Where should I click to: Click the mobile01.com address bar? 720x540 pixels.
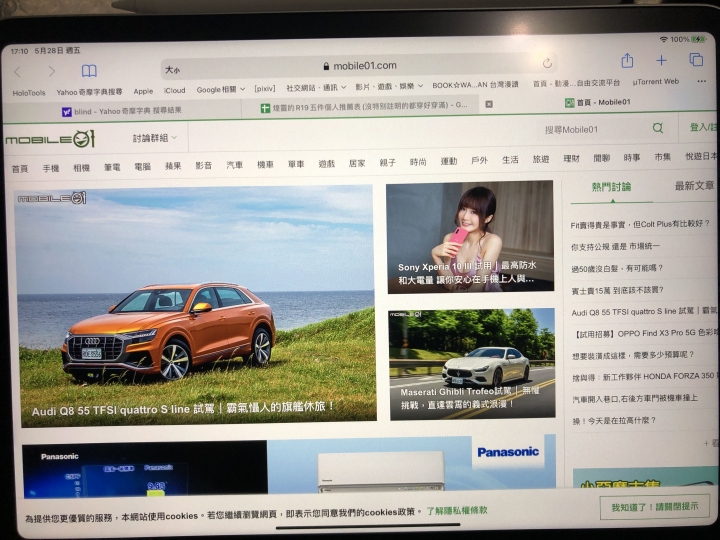[360, 66]
